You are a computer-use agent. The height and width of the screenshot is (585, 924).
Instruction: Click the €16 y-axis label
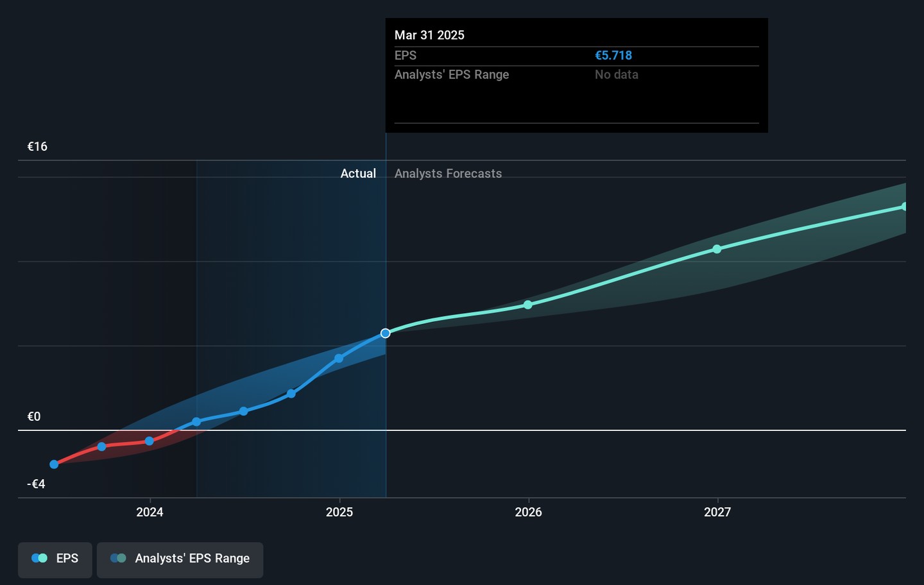point(37,146)
